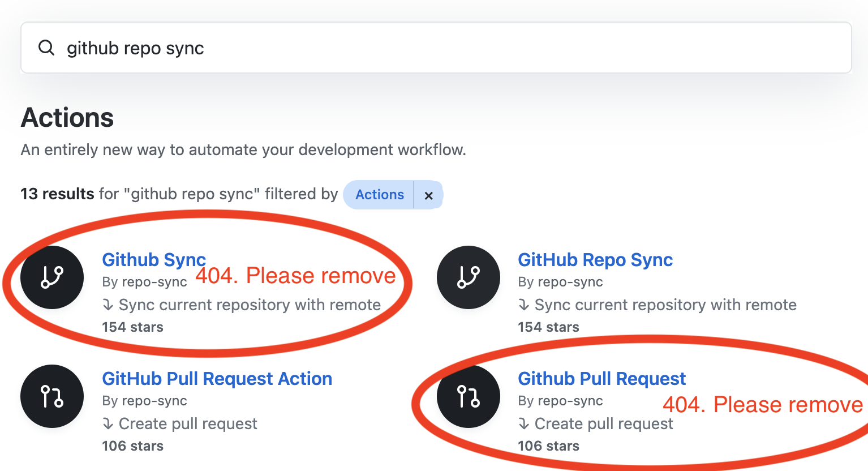
Task: Click the GitHub Repo Sync branch icon
Action: tap(469, 277)
